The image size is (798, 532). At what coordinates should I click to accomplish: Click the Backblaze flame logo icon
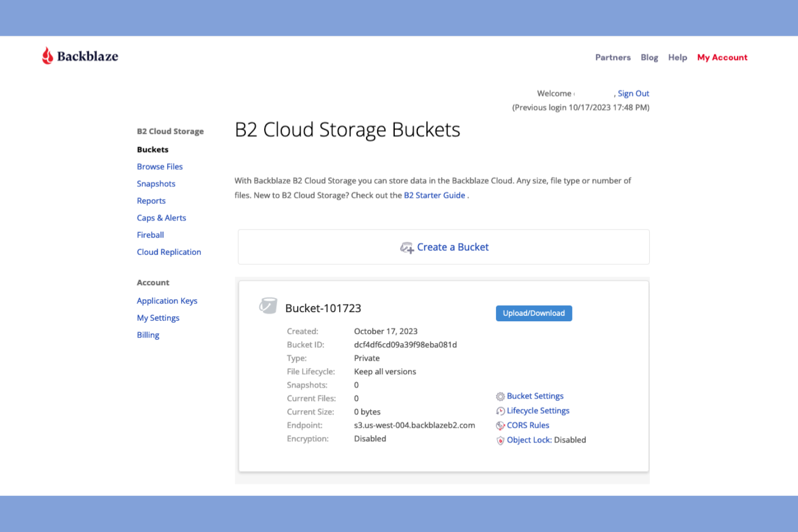pos(47,56)
